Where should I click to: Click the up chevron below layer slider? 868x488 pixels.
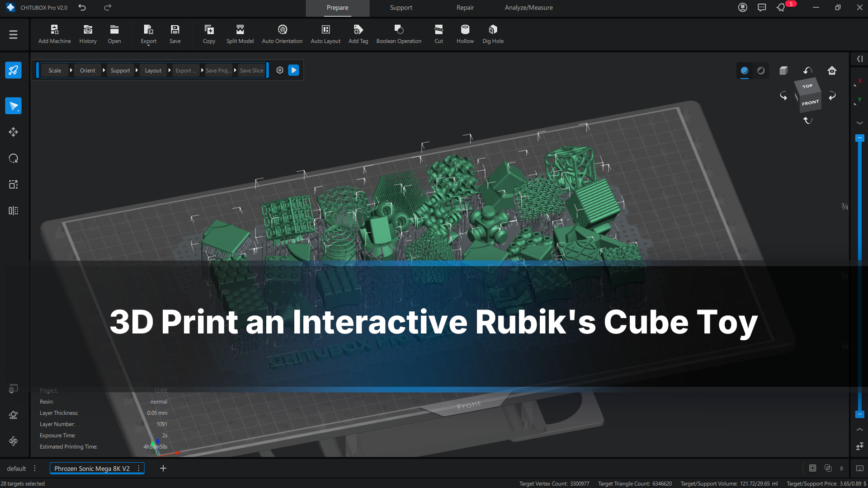859,429
